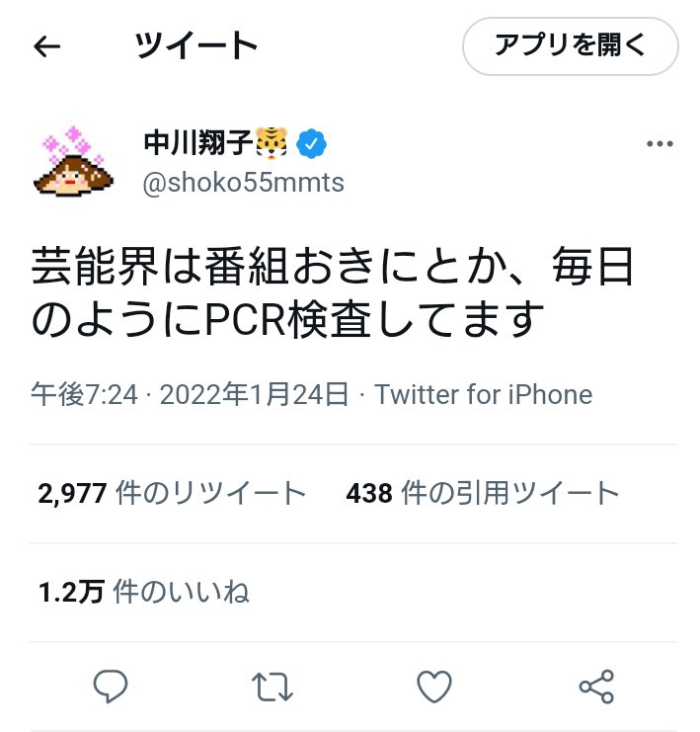
Task: Click the @shoko55mmts handle
Action: pyautogui.click(x=243, y=183)
